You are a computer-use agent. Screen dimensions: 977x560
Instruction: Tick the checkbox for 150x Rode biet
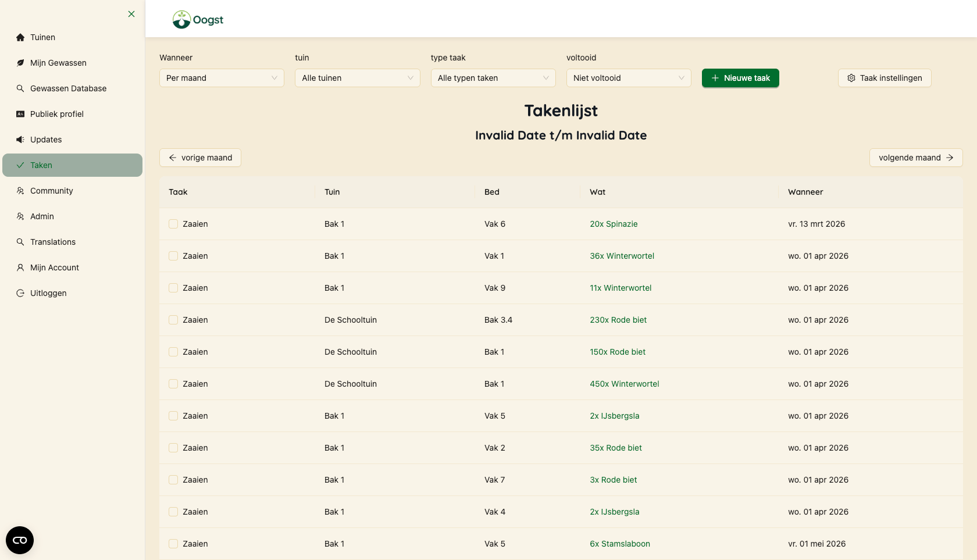pyautogui.click(x=173, y=352)
